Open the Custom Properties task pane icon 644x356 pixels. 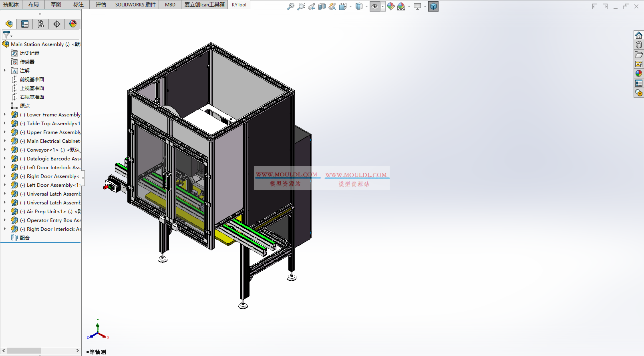pos(639,83)
